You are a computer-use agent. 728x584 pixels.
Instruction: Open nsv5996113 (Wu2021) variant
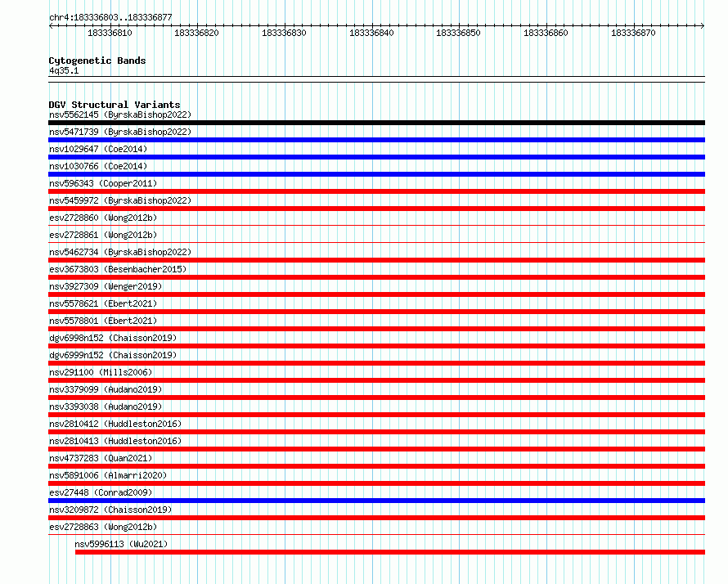(121, 544)
